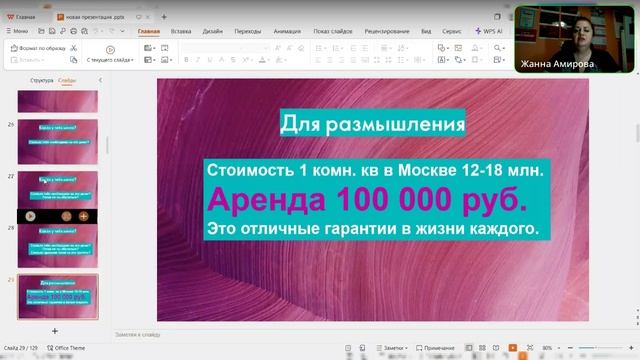The width and height of the screenshot is (640, 360).
Task: Click the Reset slide icon
Action: coord(164,48)
